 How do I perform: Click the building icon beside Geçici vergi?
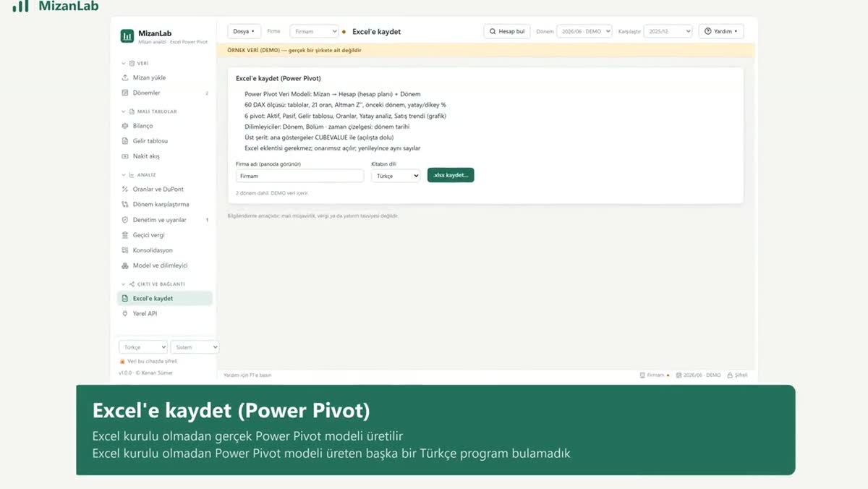click(125, 235)
